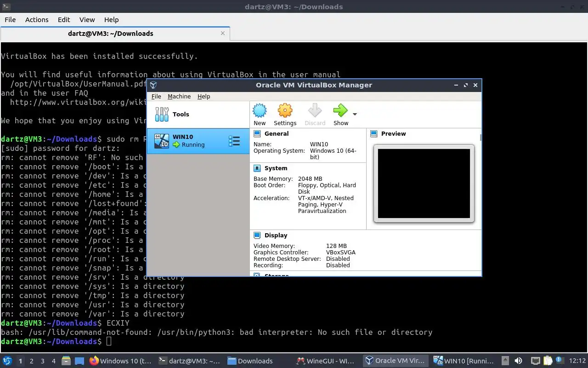Click the clipboard manager tray icon
This screenshot has height=368, width=588.
pyautogui.click(x=548, y=361)
